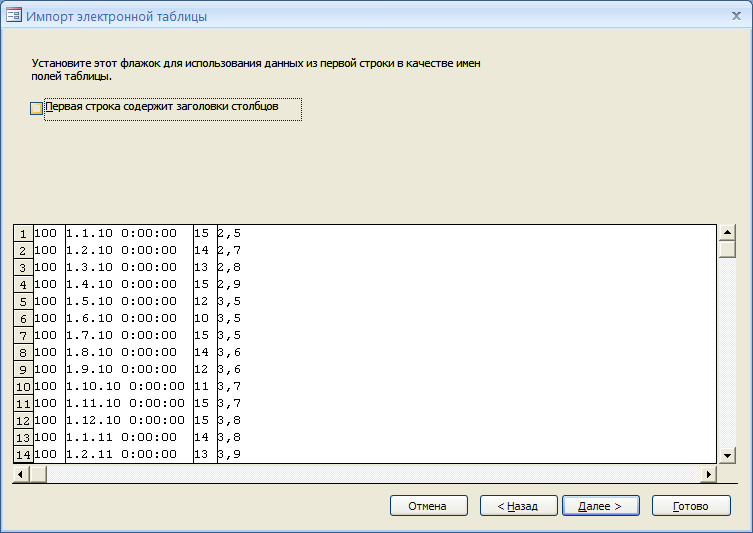Click value '3,9' in row 14
Screen dimensions: 753x533
[229, 454]
